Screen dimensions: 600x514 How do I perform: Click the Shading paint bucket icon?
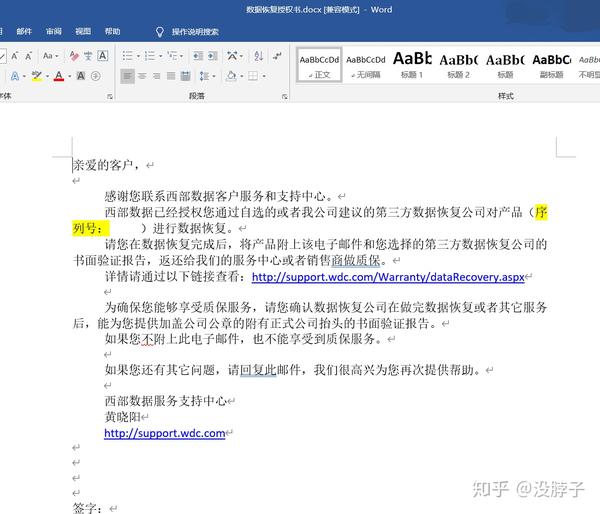232,76
